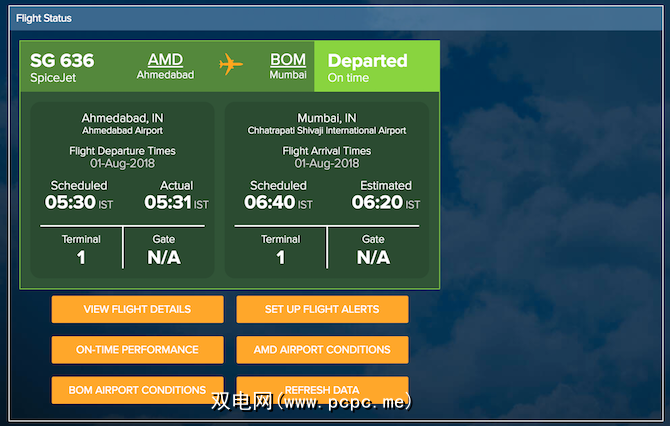Image resolution: width=670 pixels, height=426 pixels.
Task: Click Ahmedabad, IN heading
Action: (x=123, y=118)
